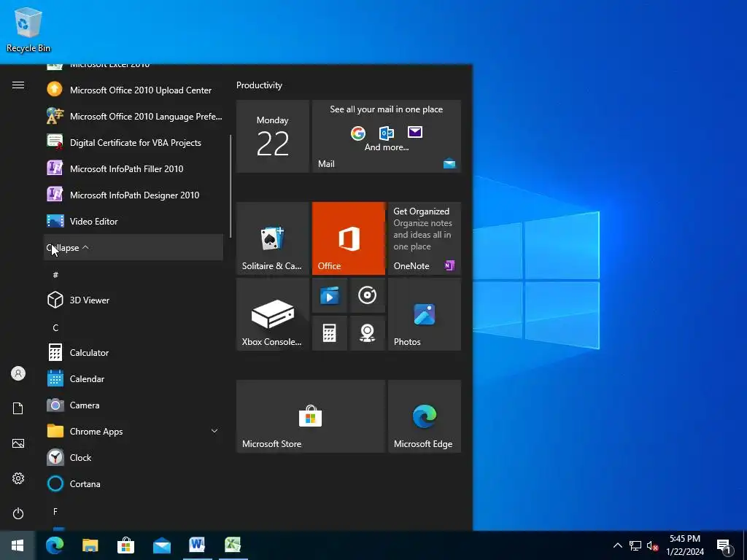747x560 pixels.
Task: Click the Productivity group title
Action: pyautogui.click(x=259, y=85)
